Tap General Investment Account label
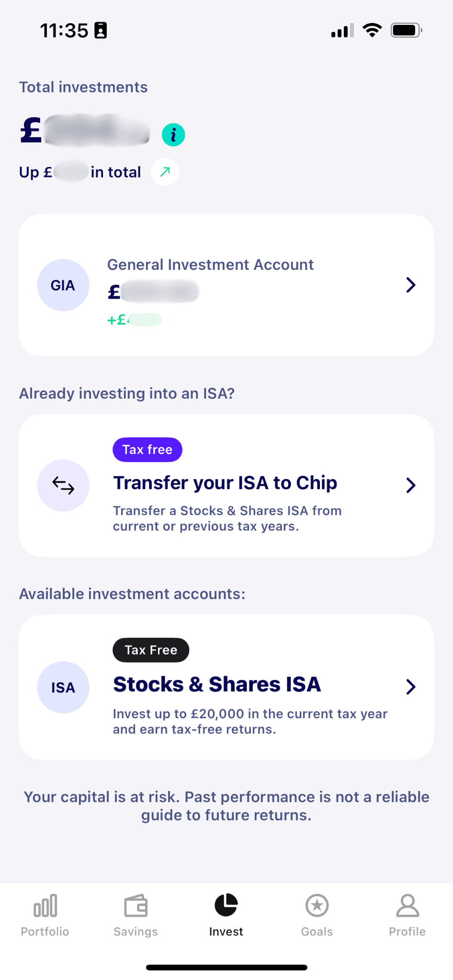 tap(210, 265)
